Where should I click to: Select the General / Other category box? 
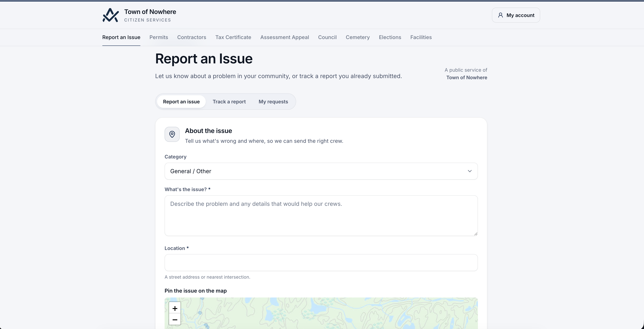click(x=321, y=171)
